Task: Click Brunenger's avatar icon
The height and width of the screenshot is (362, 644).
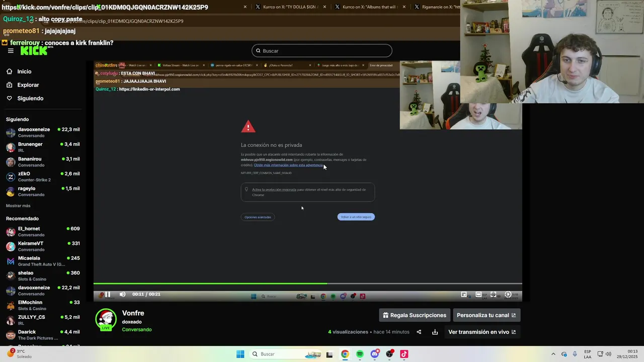Action: pos(11,147)
